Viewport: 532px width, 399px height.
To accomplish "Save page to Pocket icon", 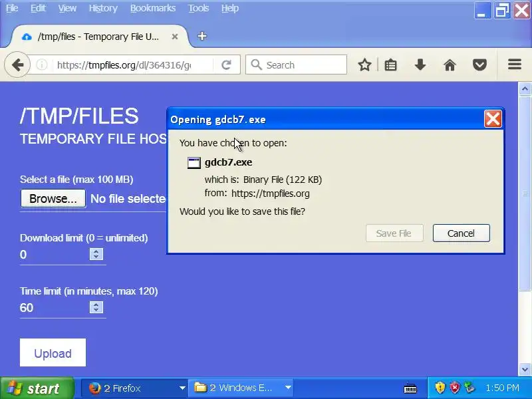I will click(x=479, y=65).
